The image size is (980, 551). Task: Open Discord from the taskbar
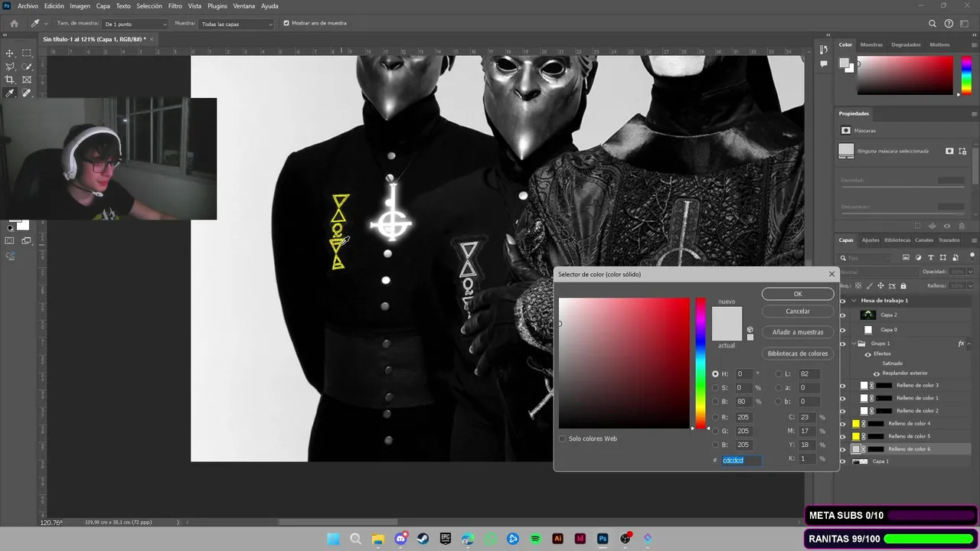[400, 539]
